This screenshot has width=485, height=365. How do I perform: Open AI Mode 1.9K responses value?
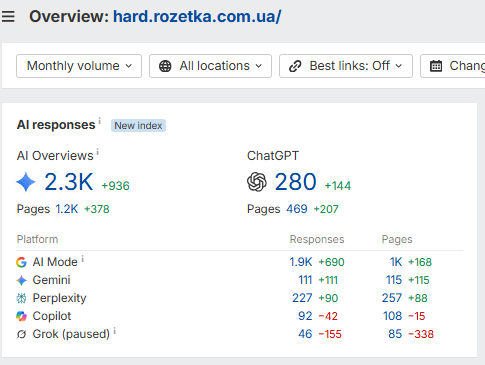coord(301,262)
